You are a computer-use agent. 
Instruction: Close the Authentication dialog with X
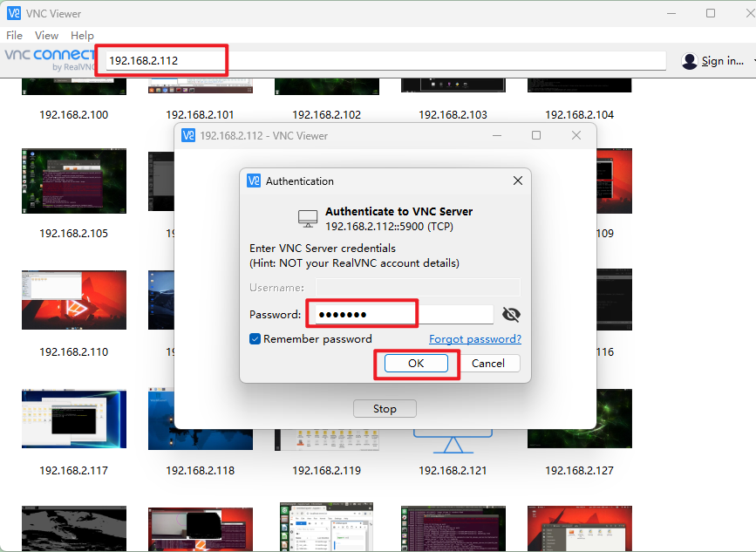pos(518,181)
